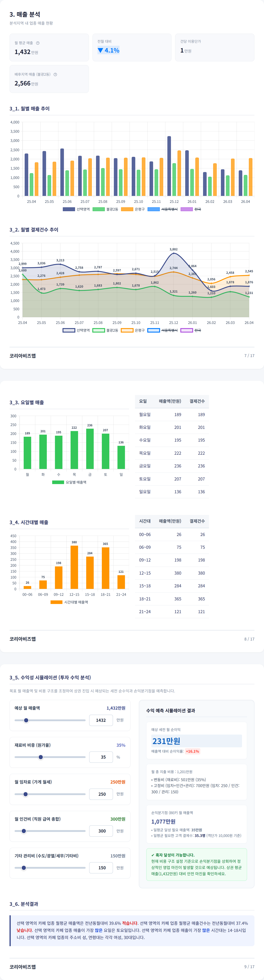Click the 기타 관리비 slider handle
Viewport: 264px width, 980px height.
click(x=24, y=868)
